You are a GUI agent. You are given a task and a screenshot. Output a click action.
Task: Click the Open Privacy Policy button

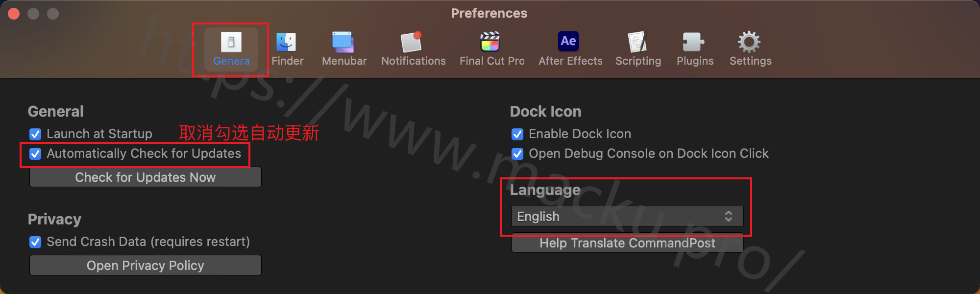pyautogui.click(x=146, y=266)
